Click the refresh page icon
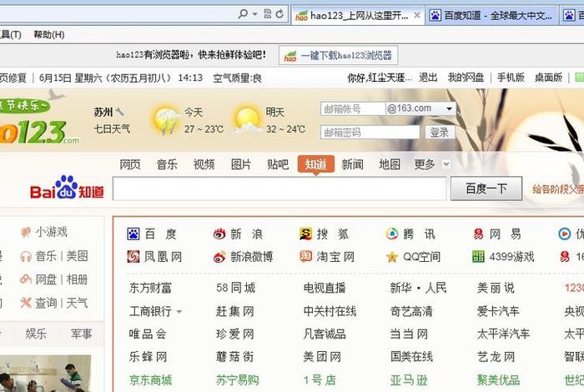This screenshot has width=584, height=392. click(x=279, y=14)
